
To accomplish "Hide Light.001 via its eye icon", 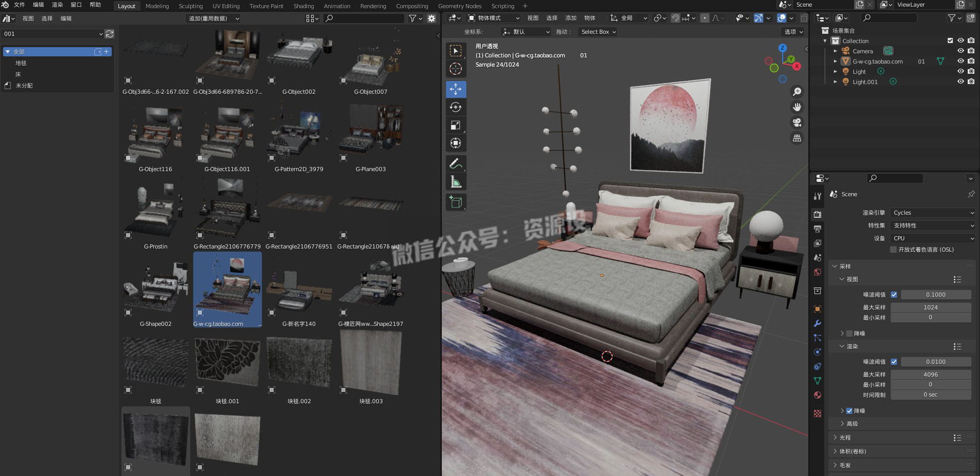I will (961, 82).
